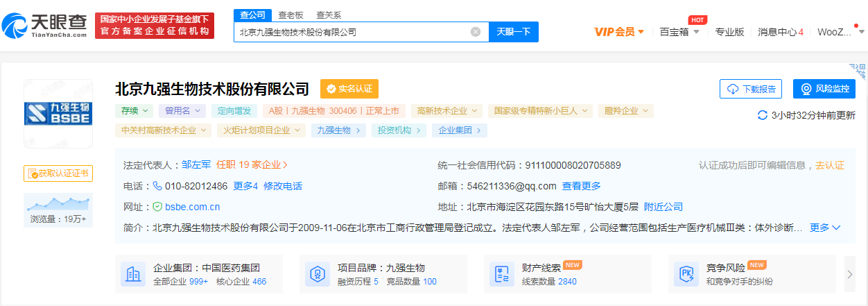868x306 pixels.
Task: Open the 企业集团 tag
Action: click(460, 130)
